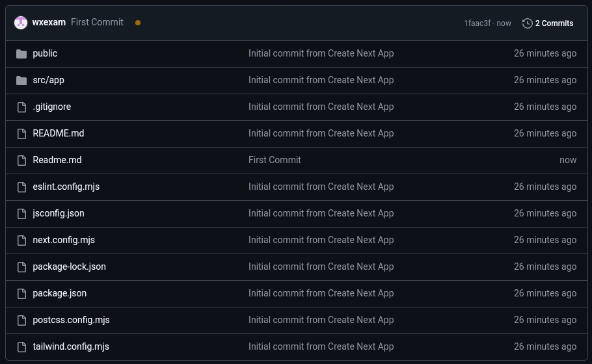The image size is (592, 364).
Task: Click the .gitignore file icon
Action: tap(21, 107)
